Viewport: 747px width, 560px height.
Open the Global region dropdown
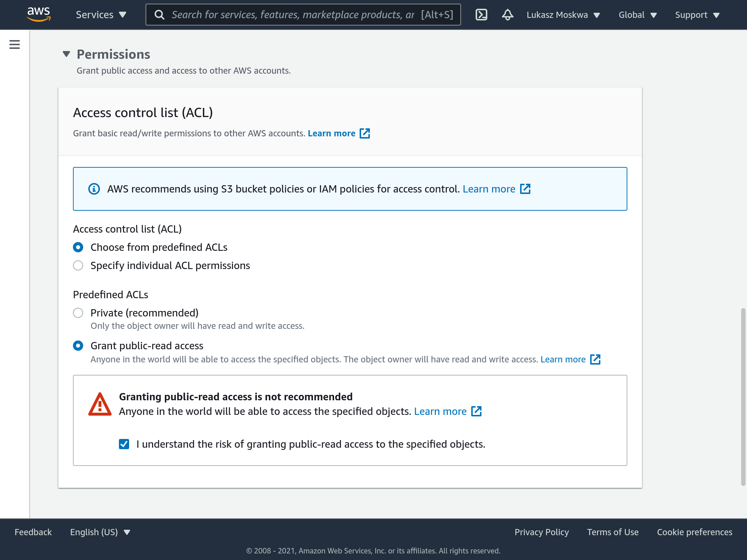point(637,15)
